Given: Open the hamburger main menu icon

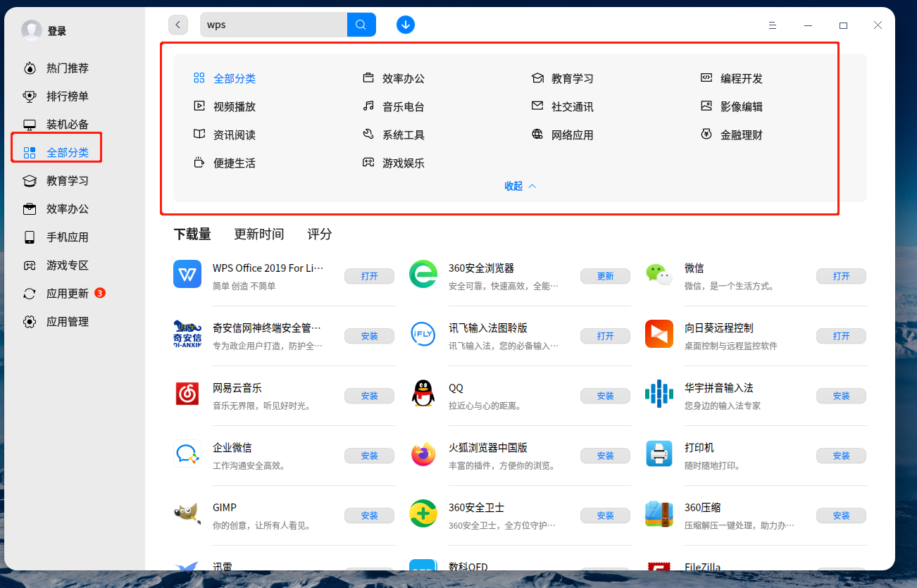Looking at the screenshot, I should 773,25.
